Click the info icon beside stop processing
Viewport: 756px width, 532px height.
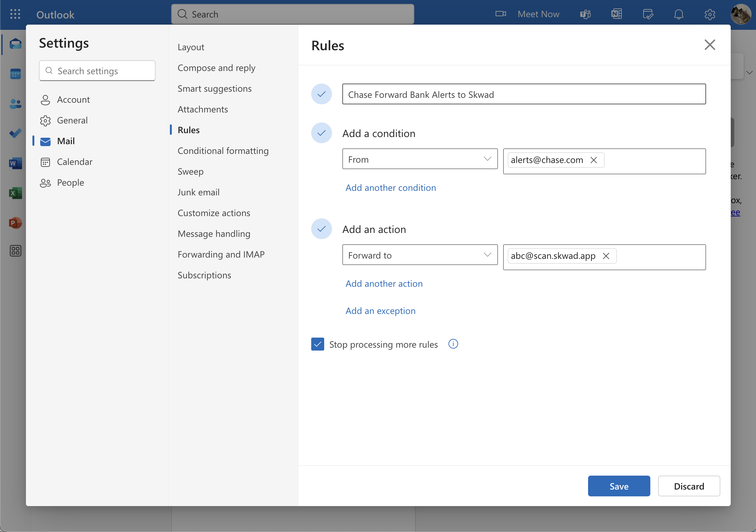pos(453,344)
